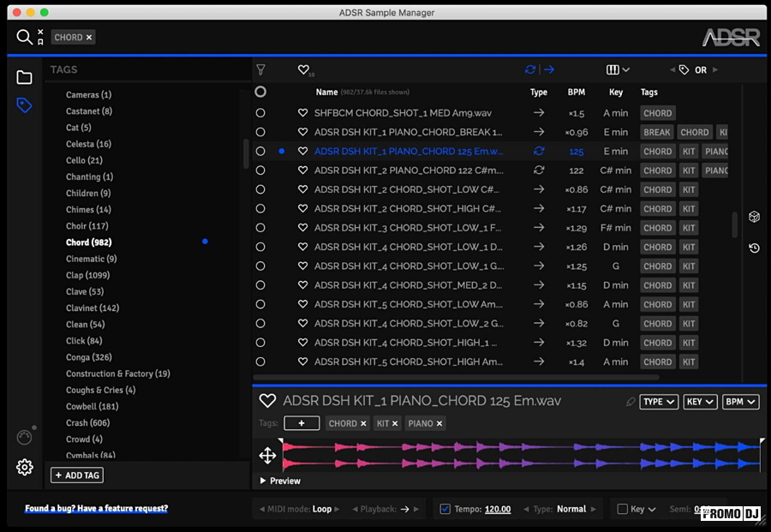Select radio button for SHFBCM CHORD_SHOT_1

[260, 113]
